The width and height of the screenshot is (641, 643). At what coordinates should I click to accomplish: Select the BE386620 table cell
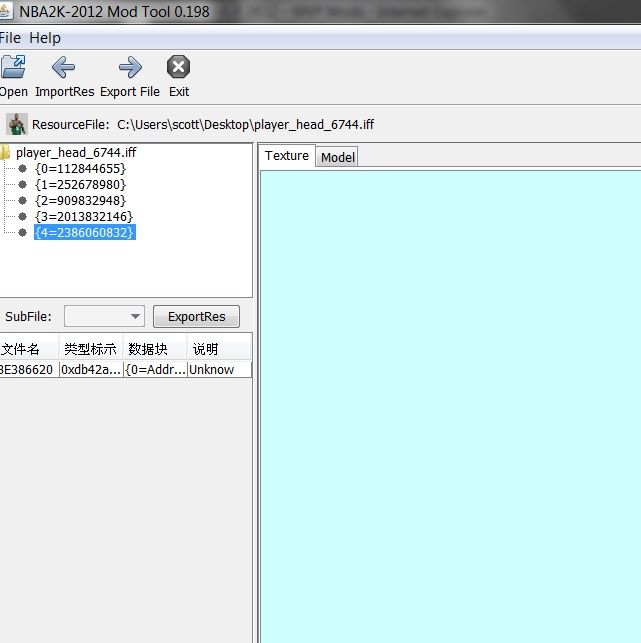[x=29, y=369]
